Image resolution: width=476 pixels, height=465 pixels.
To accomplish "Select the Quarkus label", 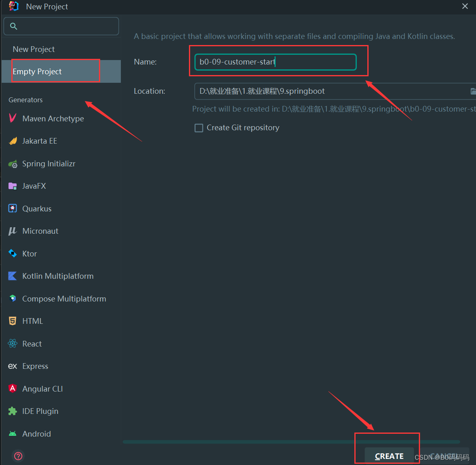I will tap(37, 209).
